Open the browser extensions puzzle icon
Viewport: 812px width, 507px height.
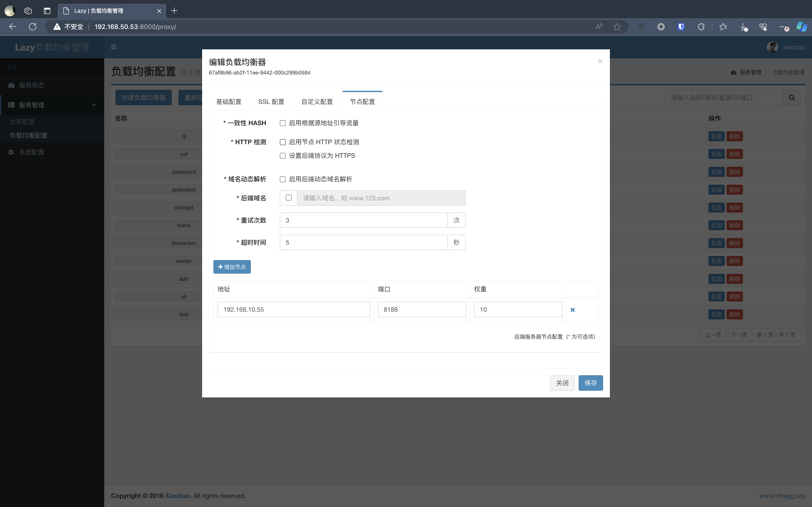click(701, 27)
